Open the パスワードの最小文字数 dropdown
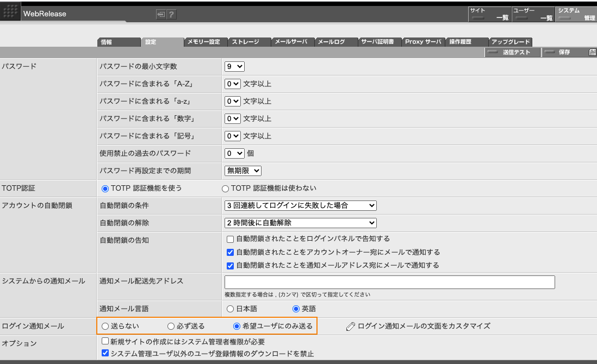The width and height of the screenshot is (597, 364). tap(234, 66)
